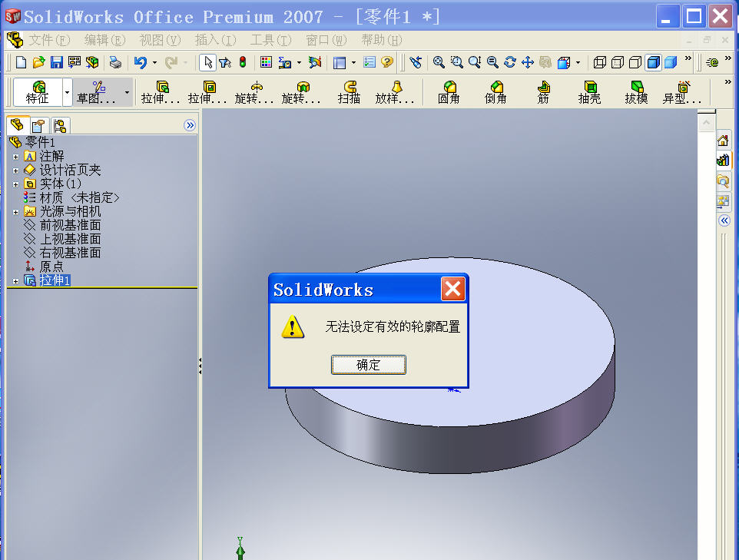The image size is (739, 560).
Task: Save the part with the floppy icon
Action: click(x=57, y=62)
